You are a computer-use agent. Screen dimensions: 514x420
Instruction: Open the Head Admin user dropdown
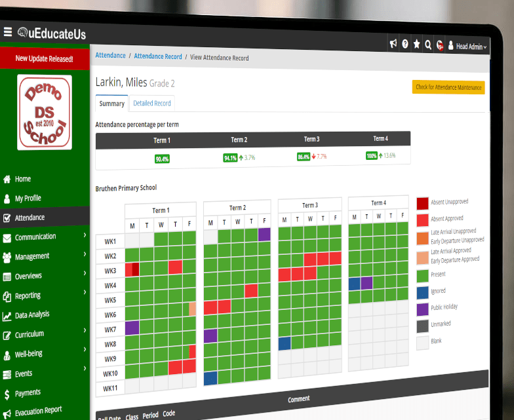[467, 47]
